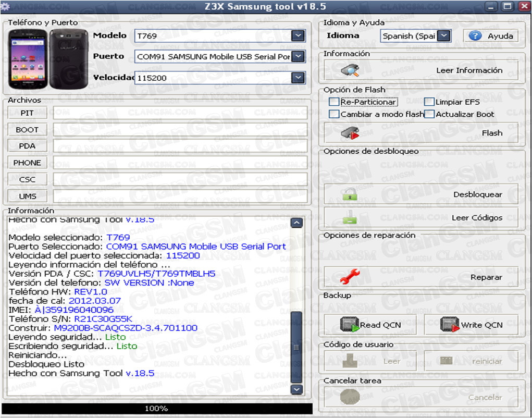Click the Leer Códigos green lock icon

tap(350, 217)
